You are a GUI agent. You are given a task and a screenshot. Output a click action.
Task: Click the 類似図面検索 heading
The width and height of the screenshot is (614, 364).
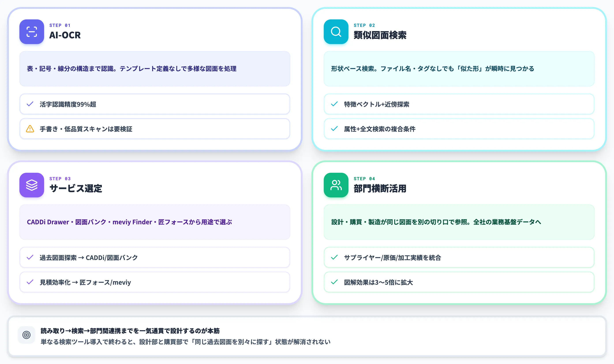380,35
